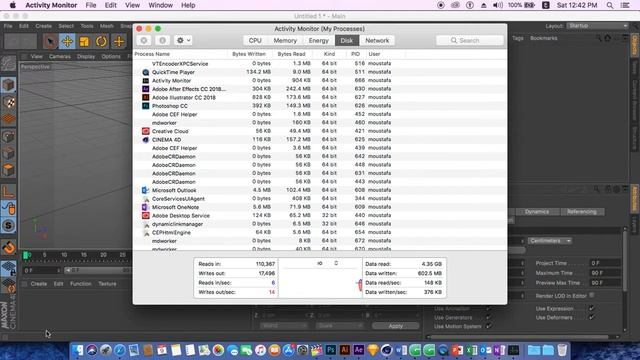Open the Window menu in the menu bar
This screenshot has height=360, width=640.
coord(160,5)
